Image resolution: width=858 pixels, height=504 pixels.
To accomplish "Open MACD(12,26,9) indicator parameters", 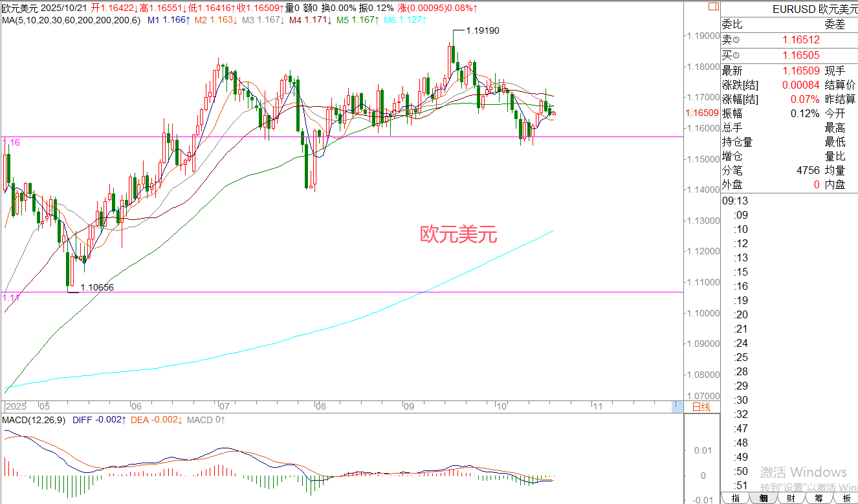I will pos(34,421).
